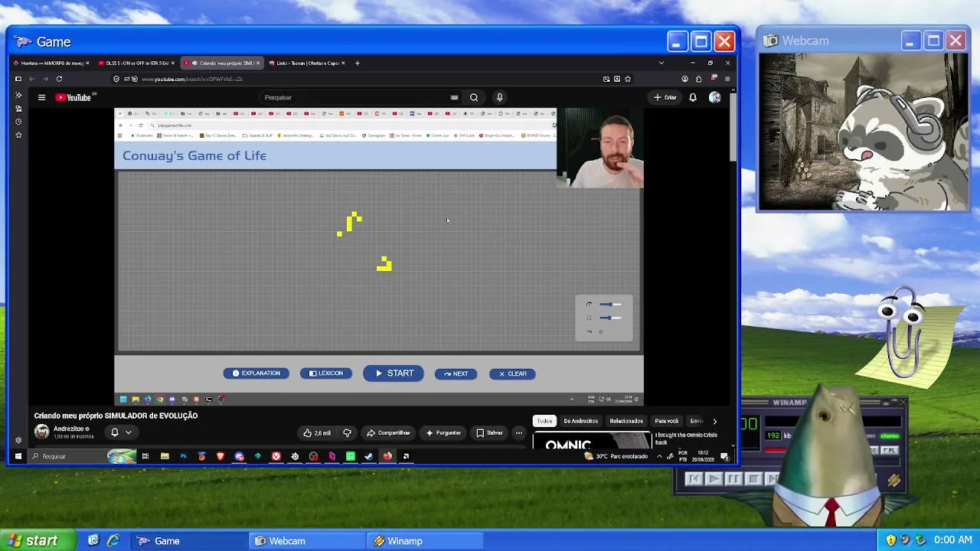Image resolution: width=980 pixels, height=551 pixels.
Task: Click the EXPLANATION button
Action: 256,373
